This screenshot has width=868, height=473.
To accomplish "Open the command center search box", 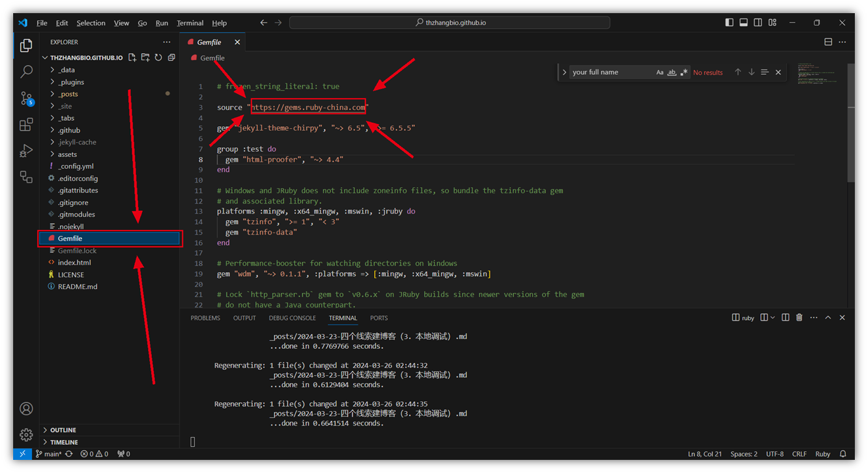I will [450, 22].
